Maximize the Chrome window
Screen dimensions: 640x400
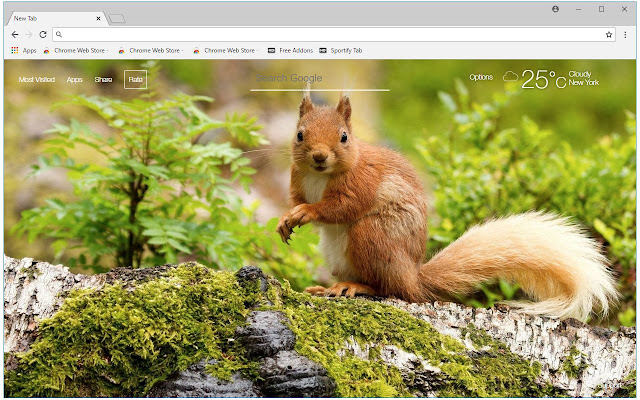[601, 9]
